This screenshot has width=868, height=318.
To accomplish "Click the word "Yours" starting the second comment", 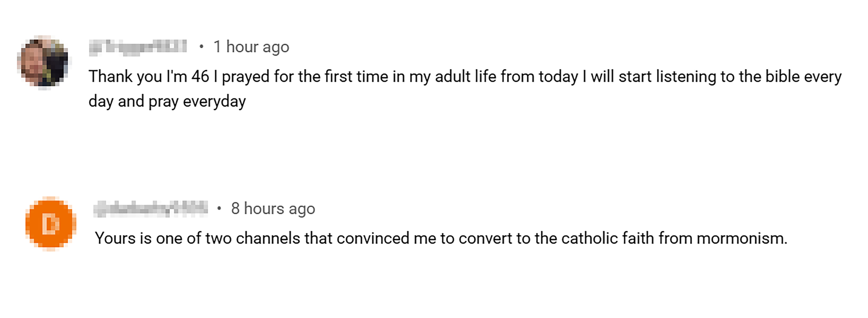I will (x=115, y=238).
